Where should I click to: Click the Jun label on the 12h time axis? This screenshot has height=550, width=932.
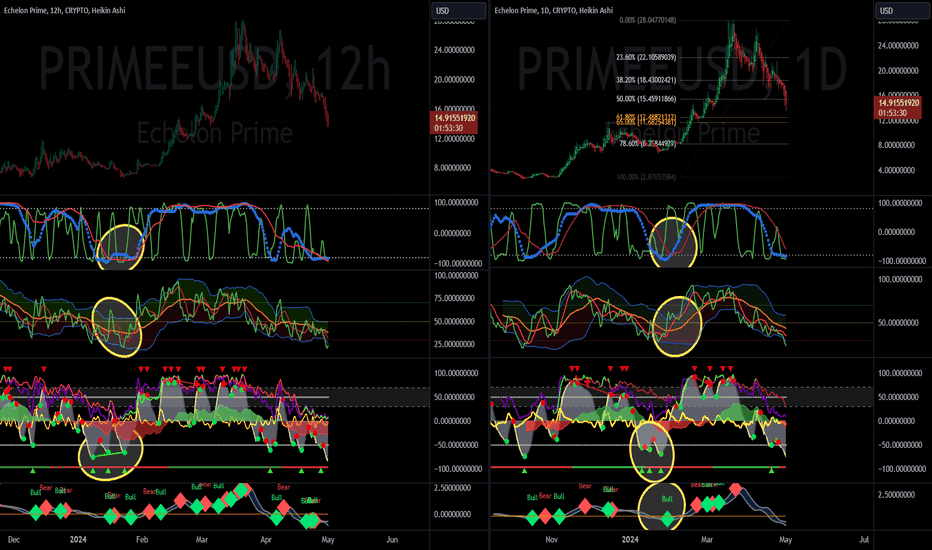(392, 539)
